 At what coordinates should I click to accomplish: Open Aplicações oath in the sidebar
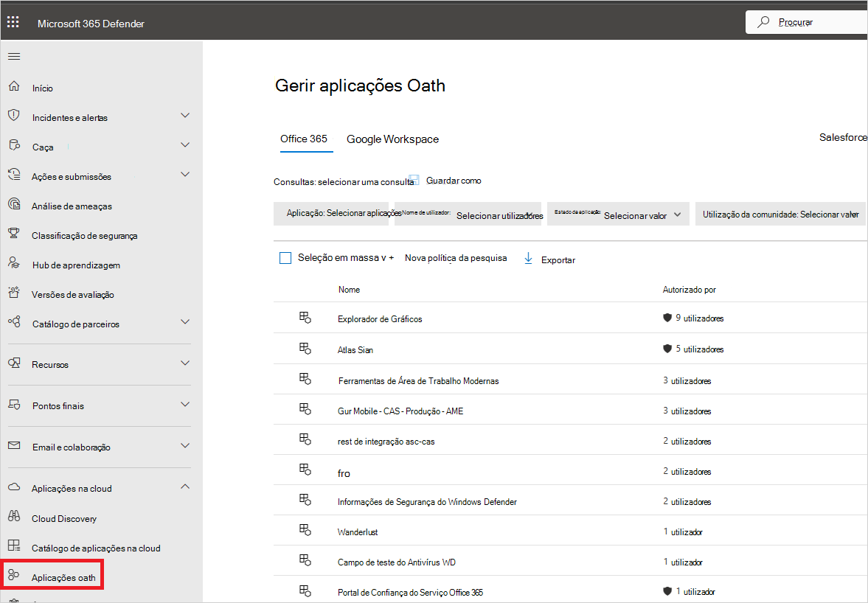click(x=63, y=577)
